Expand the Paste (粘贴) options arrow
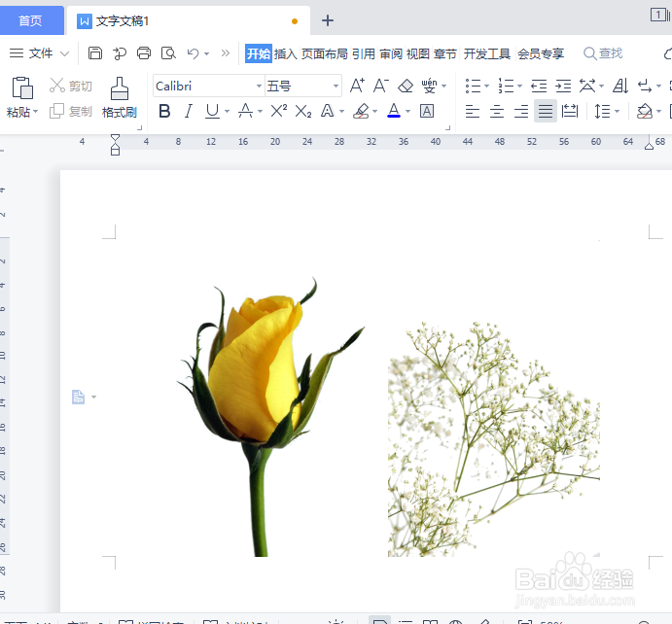Image resolution: width=672 pixels, height=624 pixels. tap(36, 112)
